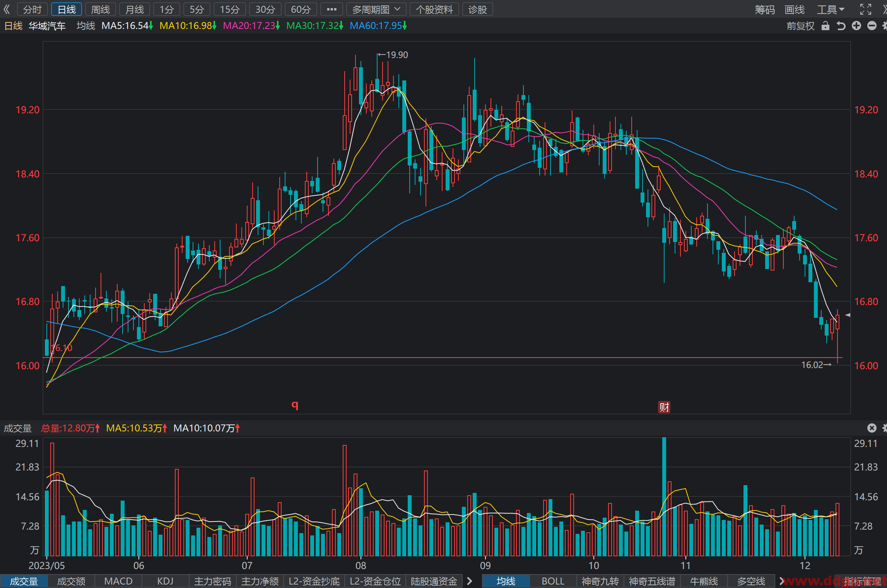This screenshot has height=588, width=887.
Task: Select the 月线 monthly chart period
Action: pyautogui.click(x=135, y=9)
